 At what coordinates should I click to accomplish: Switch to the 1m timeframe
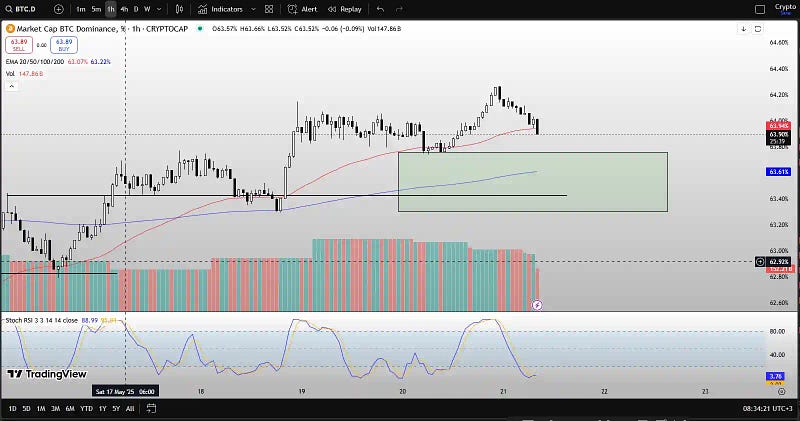pos(81,9)
